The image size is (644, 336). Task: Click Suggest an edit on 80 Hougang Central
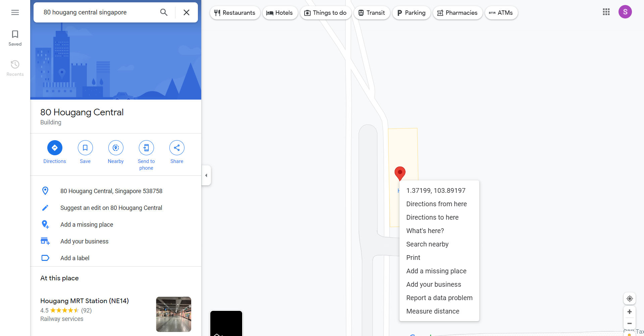pos(116,208)
